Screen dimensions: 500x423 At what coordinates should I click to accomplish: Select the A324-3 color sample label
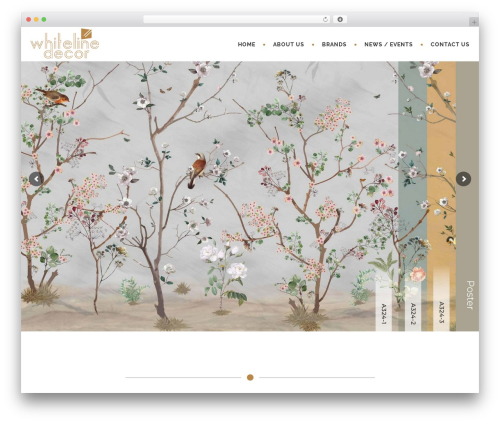[x=441, y=312]
